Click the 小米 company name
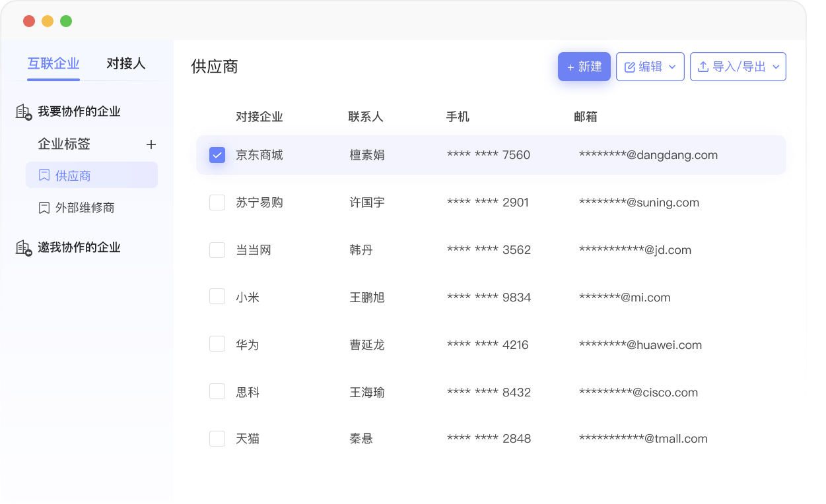 [x=248, y=298]
